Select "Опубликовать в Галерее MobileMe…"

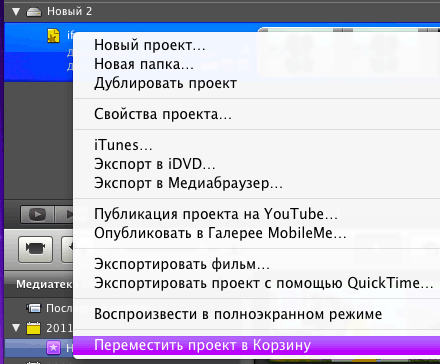(256, 233)
